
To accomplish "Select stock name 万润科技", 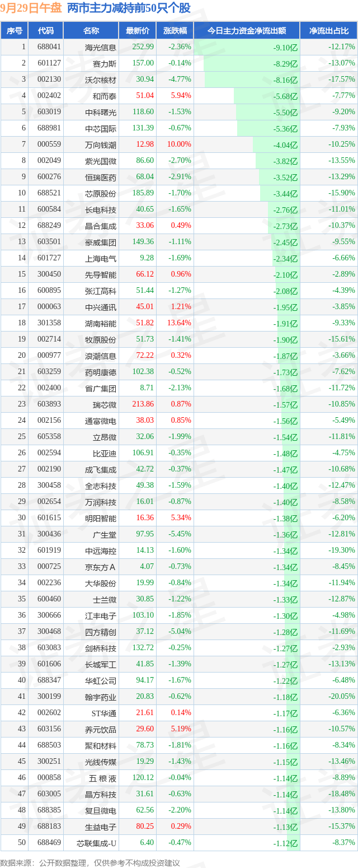I will (x=101, y=502).
